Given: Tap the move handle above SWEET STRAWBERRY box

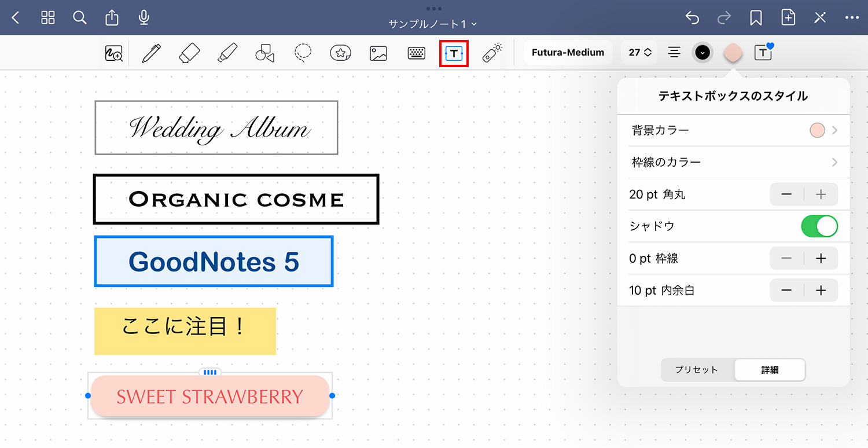Looking at the screenshot, I should pyautogui.click(x=210, y=372).
